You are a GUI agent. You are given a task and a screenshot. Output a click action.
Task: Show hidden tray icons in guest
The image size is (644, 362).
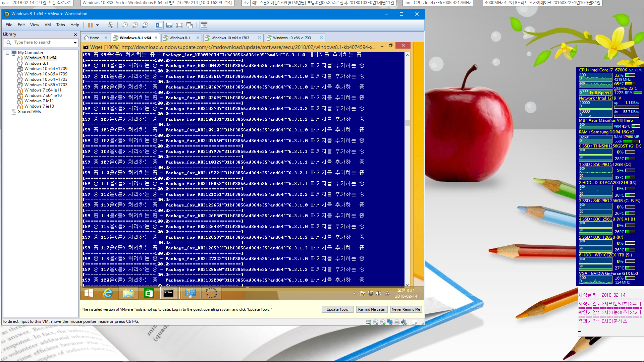click(x=354, y=293)
